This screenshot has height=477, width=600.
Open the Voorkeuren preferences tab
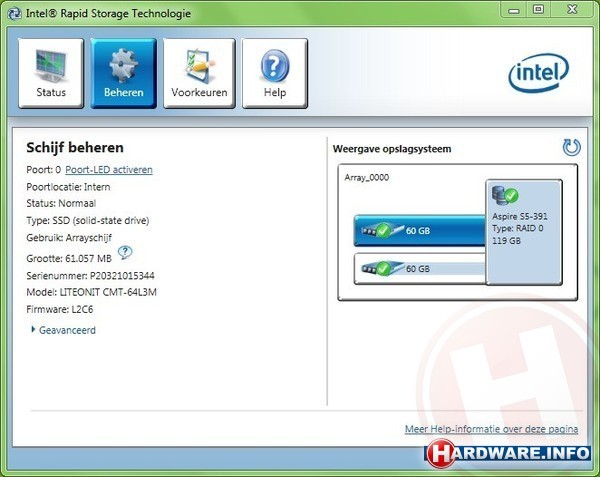point(199,73)
